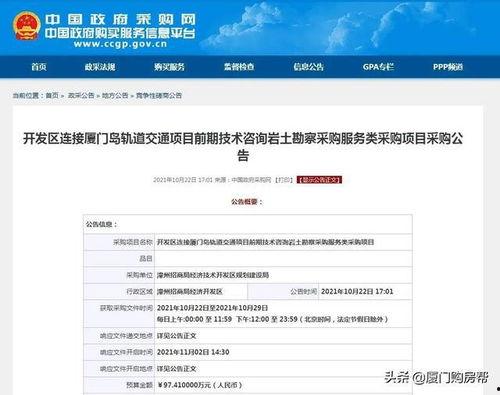Open the PPP频道 navigation menu item
This screenshot has width=500, height=395.
[448, 67]
